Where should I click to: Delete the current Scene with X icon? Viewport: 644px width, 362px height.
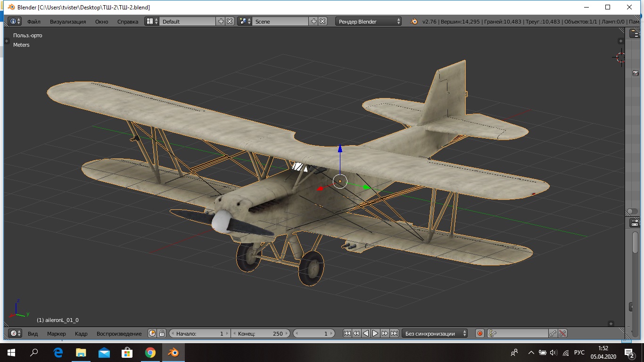[322, 21]
